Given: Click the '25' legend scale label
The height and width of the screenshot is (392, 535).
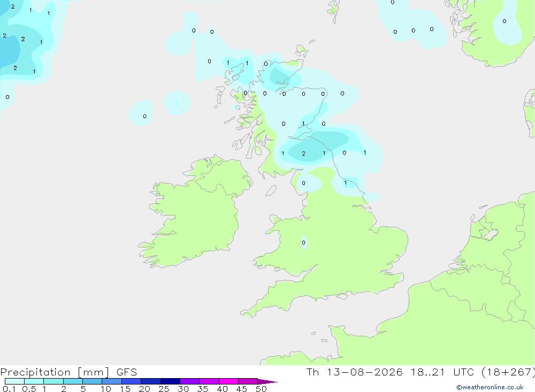Looking at the screenshot, I should tap(164, 389).
